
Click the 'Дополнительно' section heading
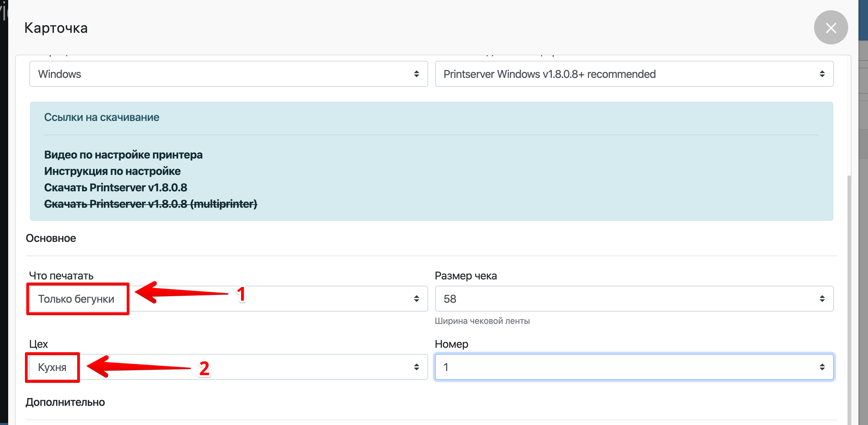[65, 402]
